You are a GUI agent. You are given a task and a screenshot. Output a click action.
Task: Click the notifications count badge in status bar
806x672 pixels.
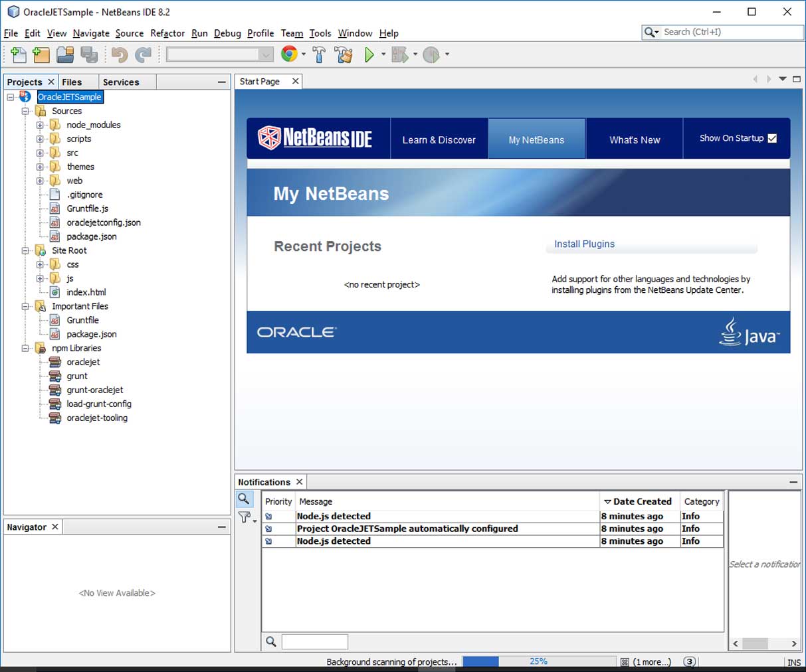coord(690,661)
